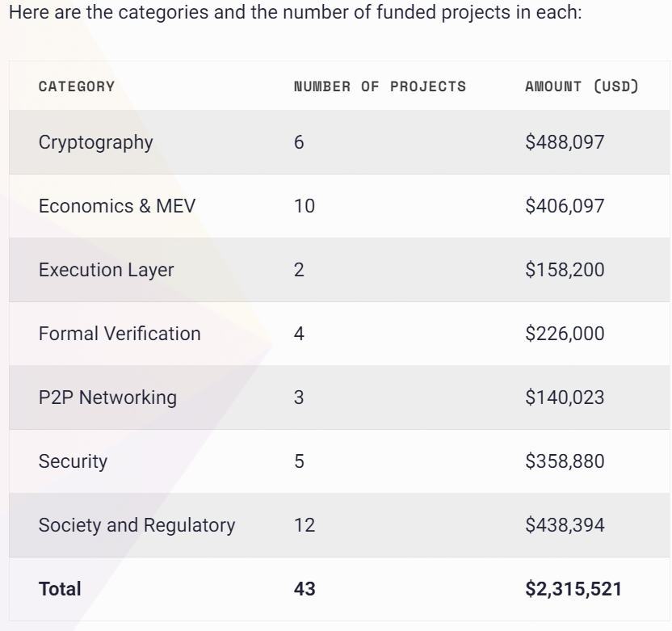Click the AMOUNT (USD) column header

click(x=582, y=86)
